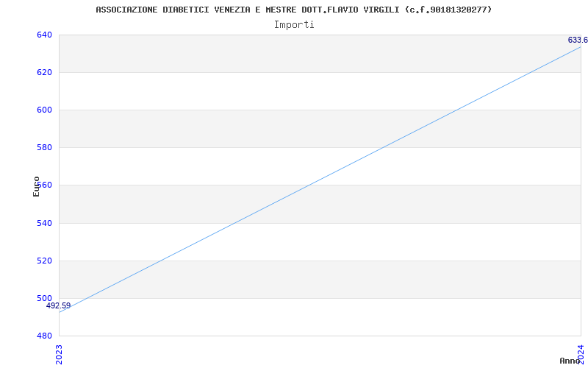Click the 'Importi' subtitle
The height and width of the screenshot is (368, 588).
[294, 25]
